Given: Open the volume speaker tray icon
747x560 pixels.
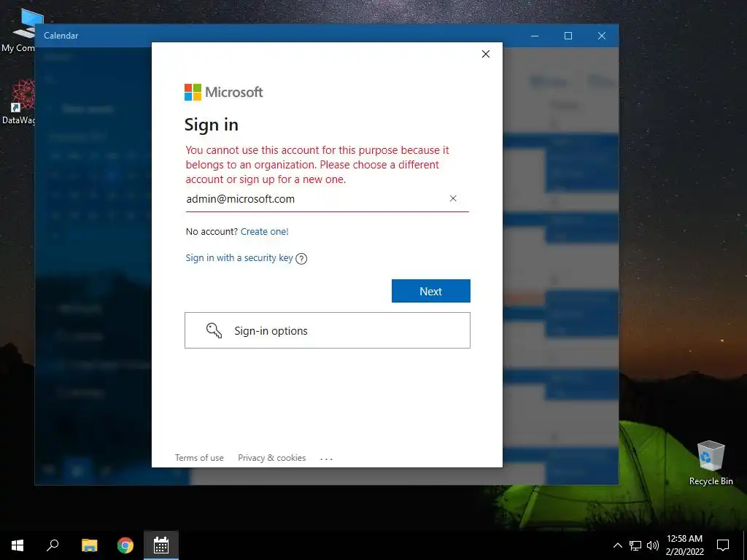Looking at the screenshot, I should pos(653,545).
